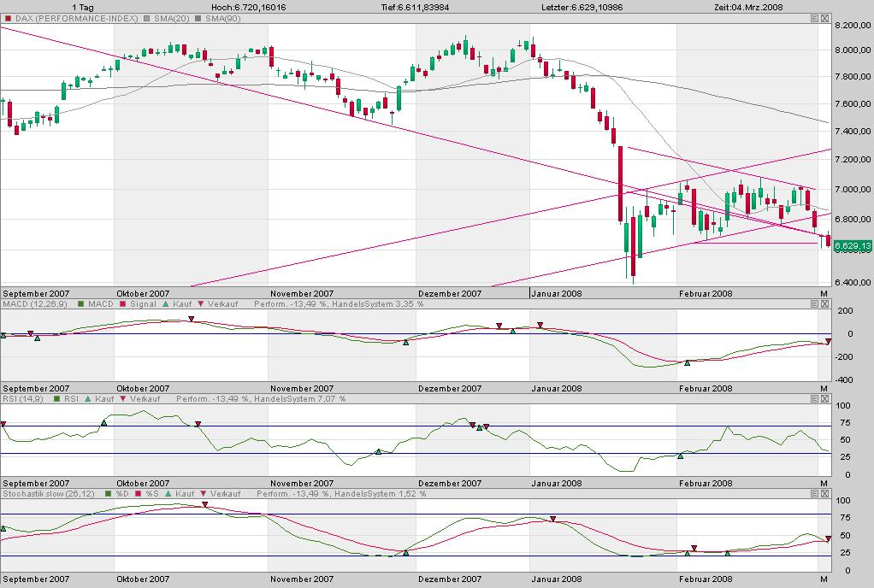The height and width of the screenshot is (588, 874).
Task: Click the 'Tief:6.611,83984' value
Action: (x=416, y=7)
